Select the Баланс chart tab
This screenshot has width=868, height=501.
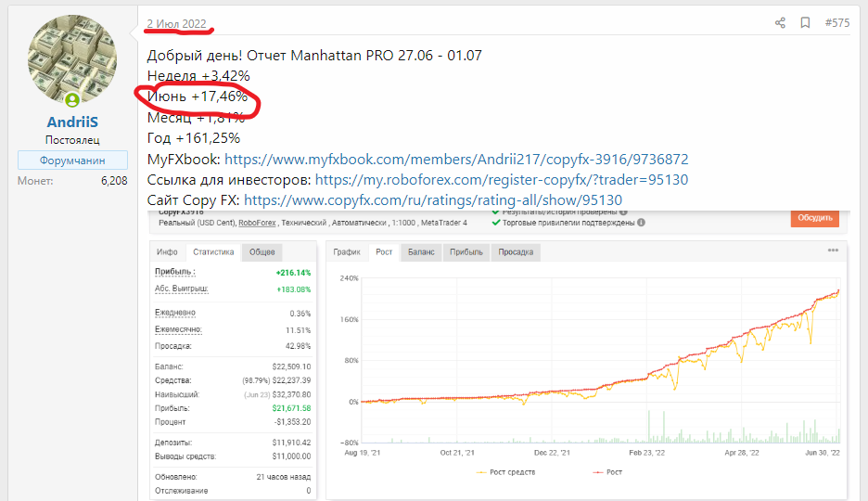point(421,251)
